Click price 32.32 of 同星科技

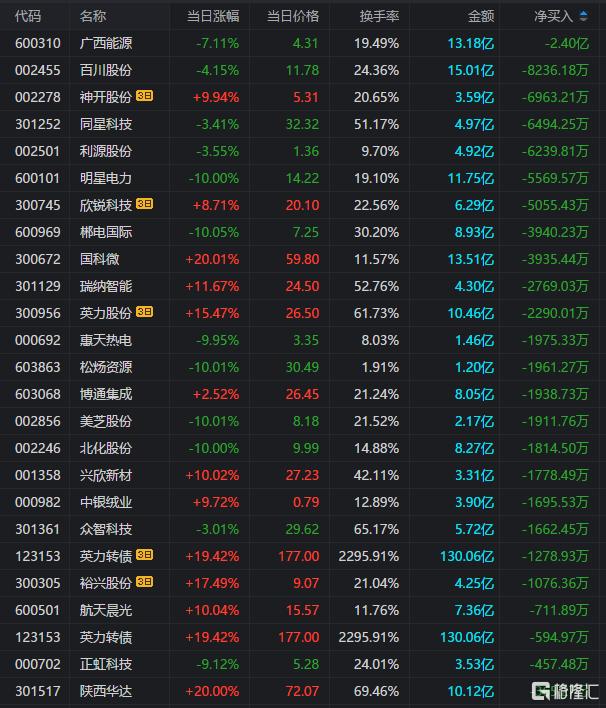click(302, 124)
